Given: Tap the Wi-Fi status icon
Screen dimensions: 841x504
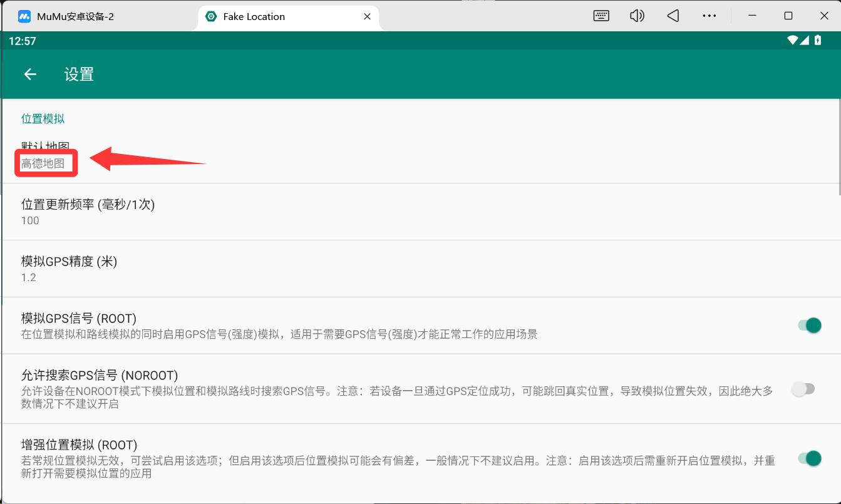Looking at the screenshot, I should 793,41.
